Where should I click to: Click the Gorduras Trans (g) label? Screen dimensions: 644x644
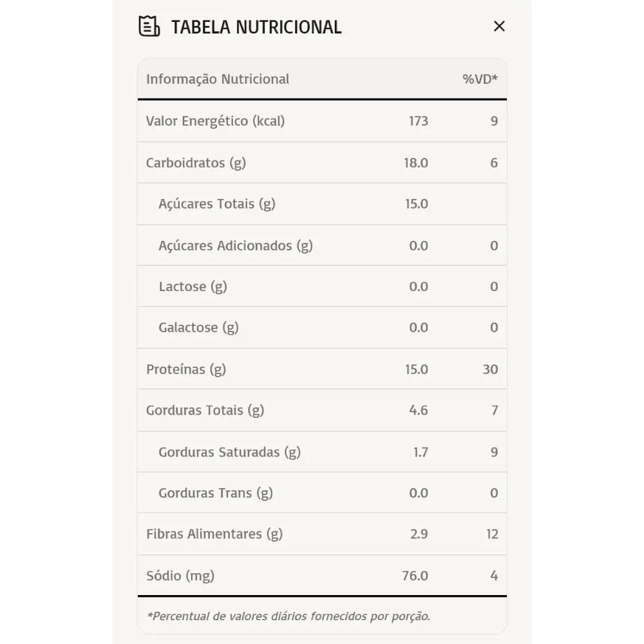click(215, 493)
